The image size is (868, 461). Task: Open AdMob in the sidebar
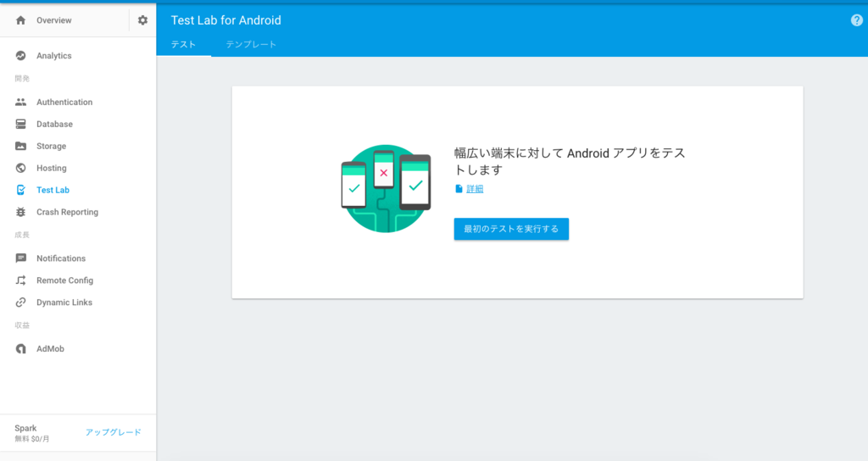(50, 348)
